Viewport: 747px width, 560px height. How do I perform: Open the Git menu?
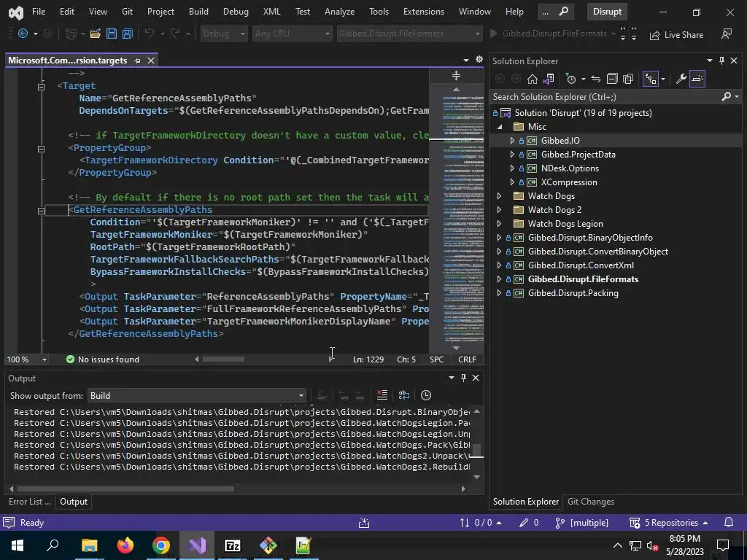(127, 12)
